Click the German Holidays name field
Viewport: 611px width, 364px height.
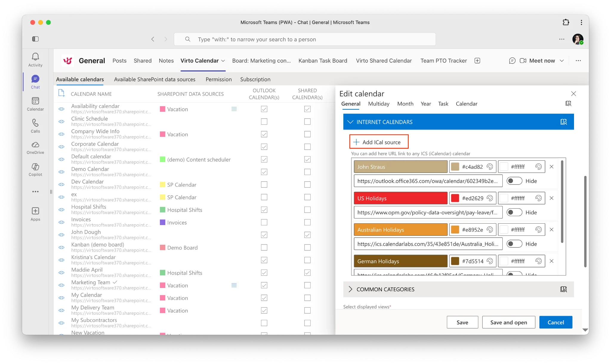pos(401,261)
